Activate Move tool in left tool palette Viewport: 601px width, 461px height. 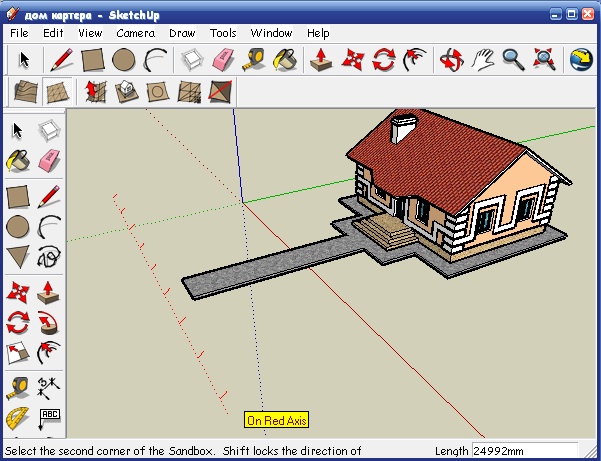point(18,292)
